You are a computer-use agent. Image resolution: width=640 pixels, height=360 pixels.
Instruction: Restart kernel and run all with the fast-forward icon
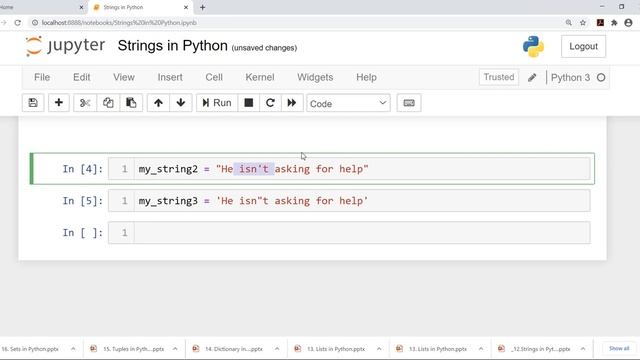[x=292, y=103]
